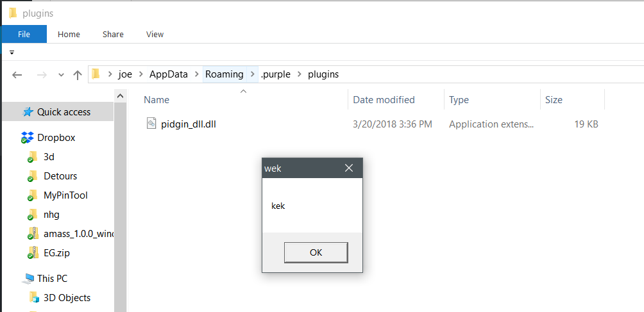The height and width of the screenshot is (312, 644).
Task: Click the This PC icon
Action: point(28,279)
